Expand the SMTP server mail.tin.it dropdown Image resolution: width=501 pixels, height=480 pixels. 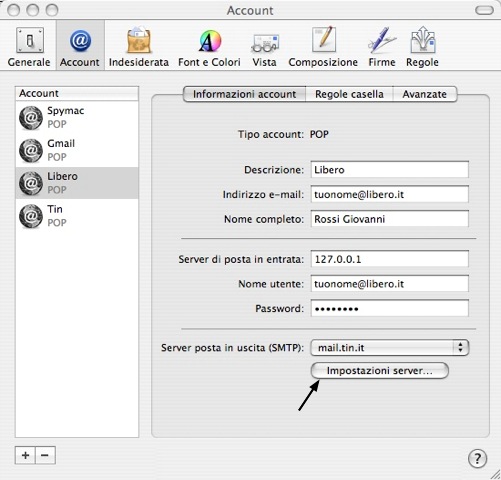click(390, 348)
